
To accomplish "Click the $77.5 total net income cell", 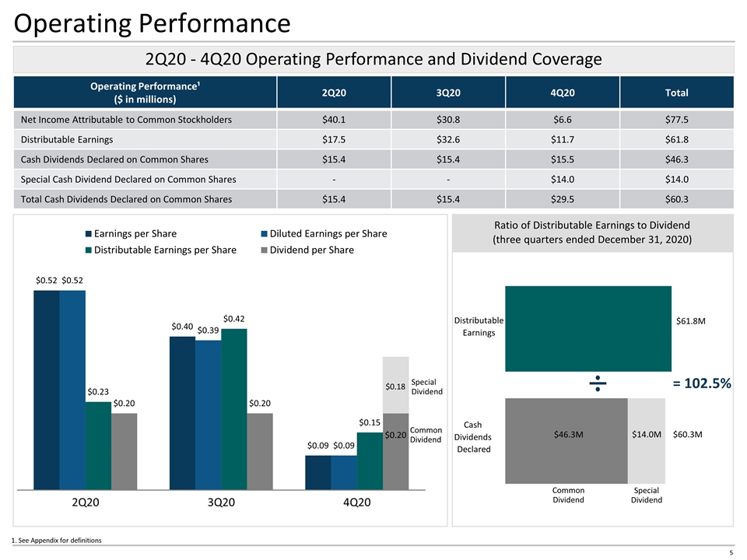I will (677, 120).
